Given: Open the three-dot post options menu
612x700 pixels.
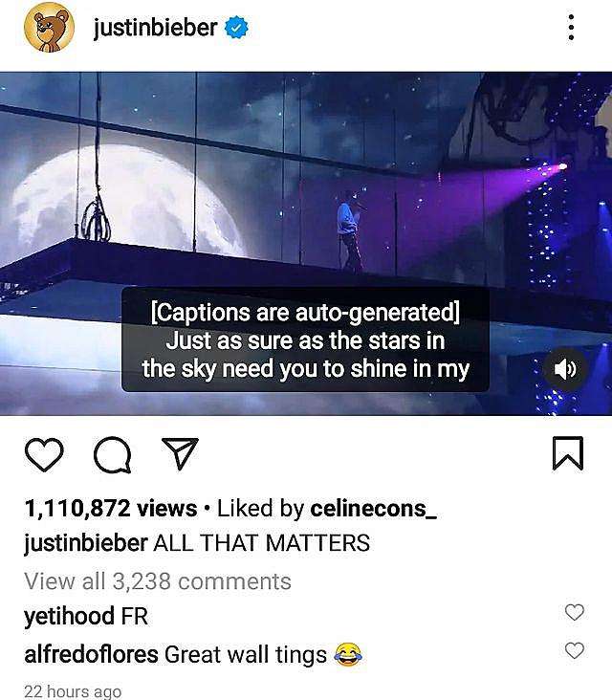Looking at the screenshot, I should (x=571, y=28).
